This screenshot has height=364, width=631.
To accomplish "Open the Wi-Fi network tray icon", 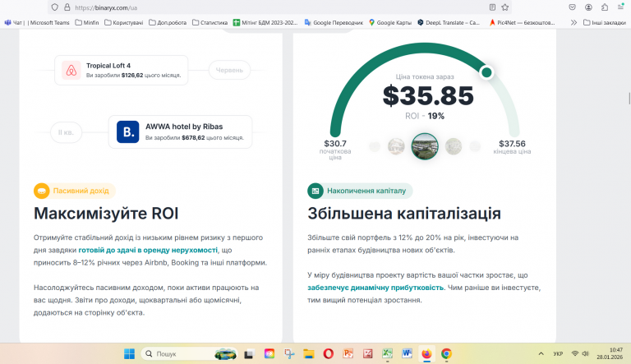I will tap(575, 353).
